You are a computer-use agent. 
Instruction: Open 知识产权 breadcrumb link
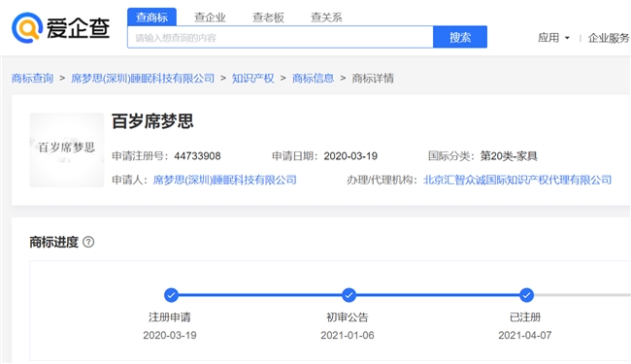[252, 78]
